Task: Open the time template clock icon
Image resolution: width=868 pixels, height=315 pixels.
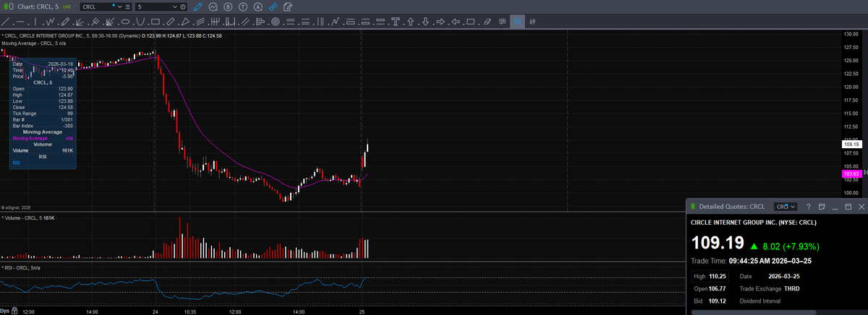Action: 182,7
